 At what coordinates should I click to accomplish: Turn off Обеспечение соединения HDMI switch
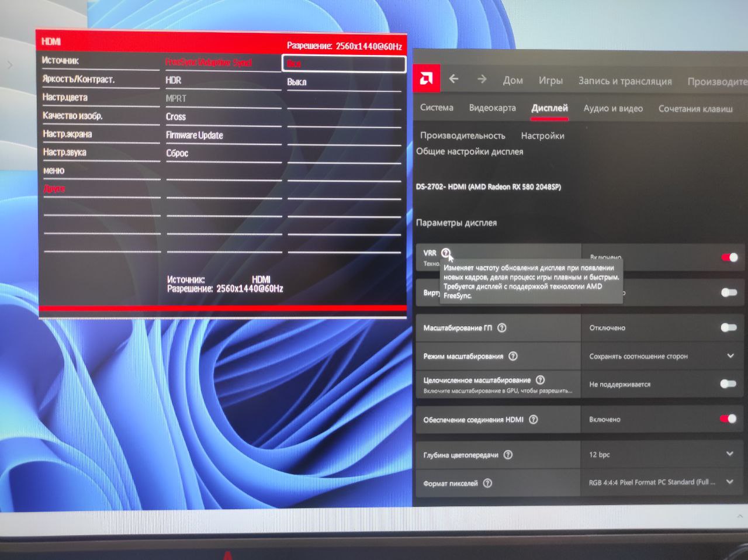coord(728,419)
